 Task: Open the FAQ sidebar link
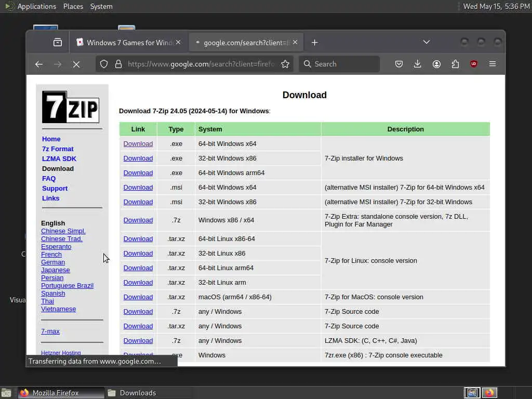(x=49, y=179)
